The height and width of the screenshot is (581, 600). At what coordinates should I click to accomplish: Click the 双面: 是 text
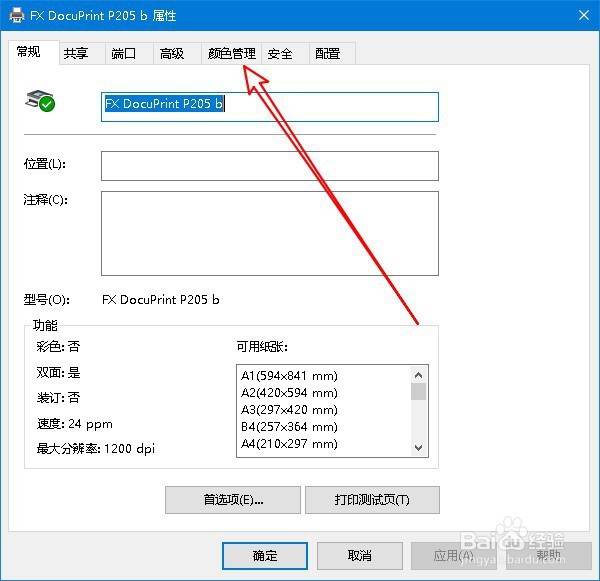pyautogui.click(x=58, y=372)
